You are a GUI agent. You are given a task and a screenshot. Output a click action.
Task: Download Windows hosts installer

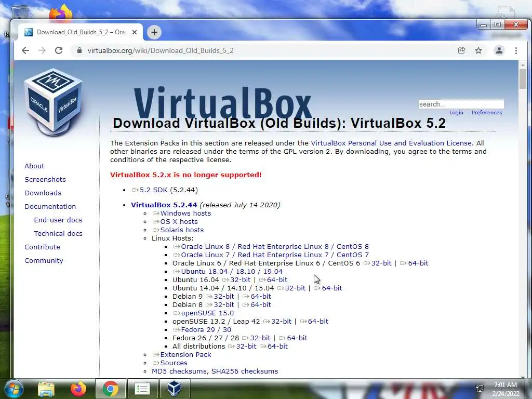point(182,214)
